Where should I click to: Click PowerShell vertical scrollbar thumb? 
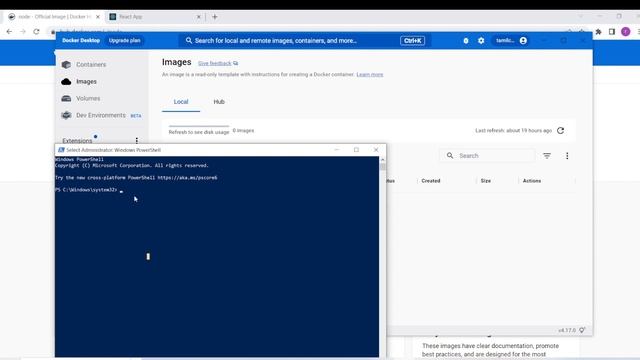click(x=382, y=167)
